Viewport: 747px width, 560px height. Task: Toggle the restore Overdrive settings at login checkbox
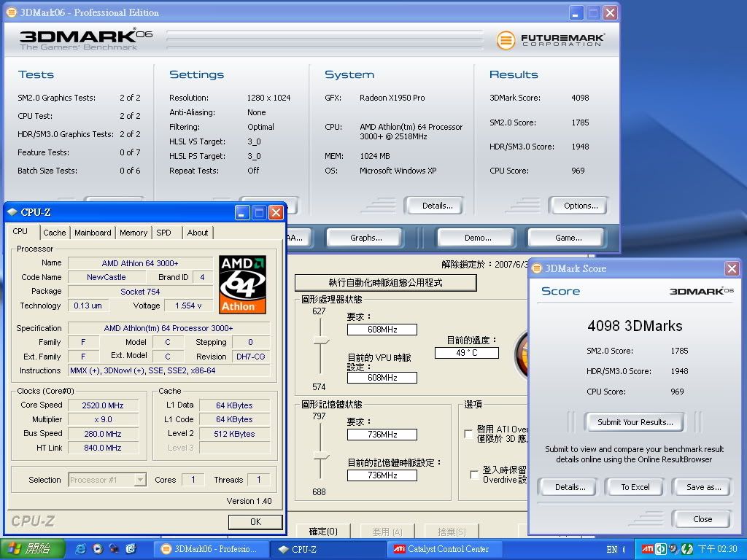click(x=474, y=475)
